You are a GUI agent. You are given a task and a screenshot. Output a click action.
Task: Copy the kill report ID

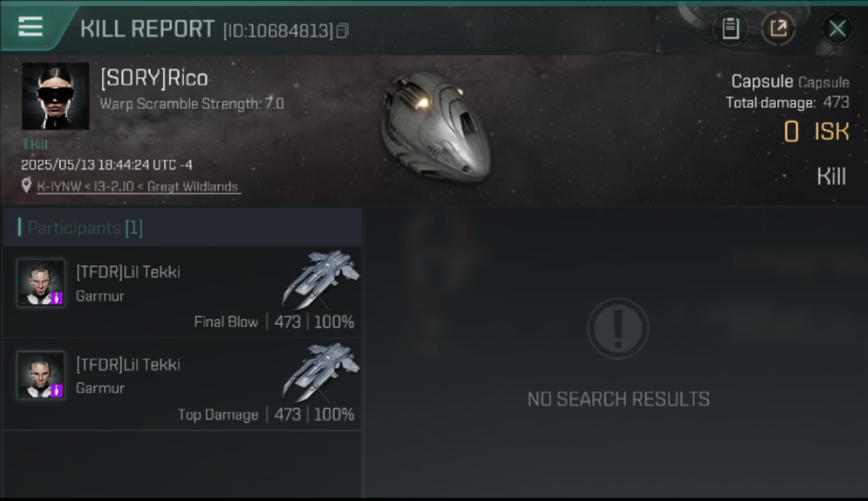343,31
